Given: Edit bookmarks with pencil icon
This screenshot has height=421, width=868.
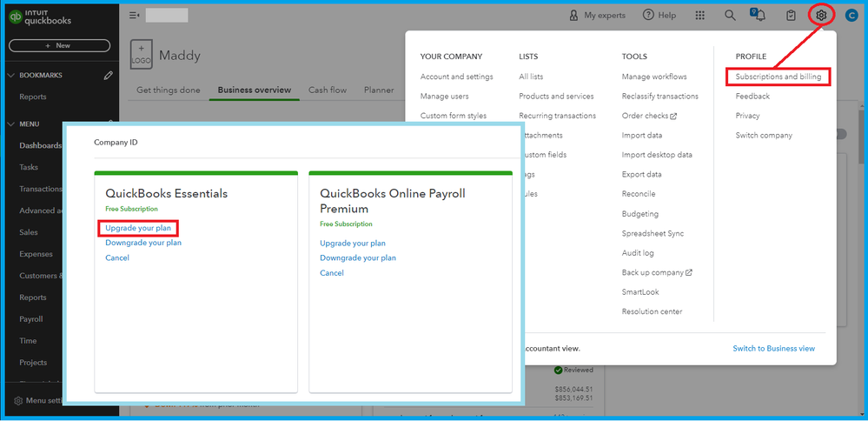Looking at the screenshot, I should [109, 76].
